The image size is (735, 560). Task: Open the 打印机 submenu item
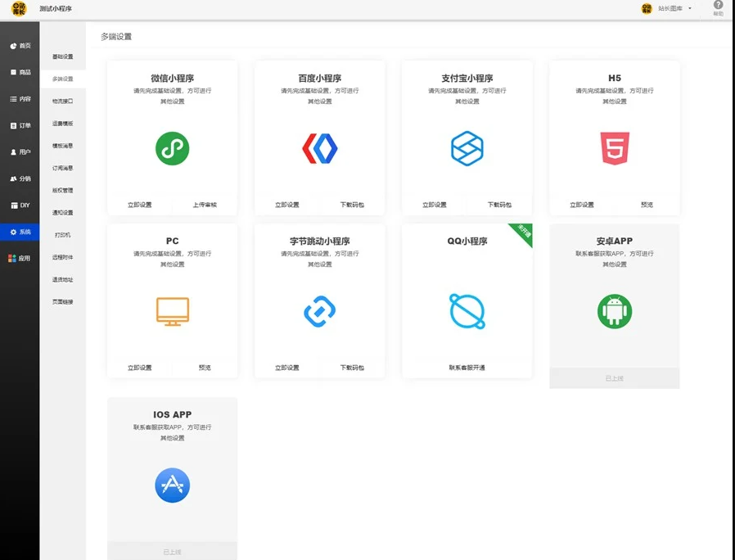(63, 235)
